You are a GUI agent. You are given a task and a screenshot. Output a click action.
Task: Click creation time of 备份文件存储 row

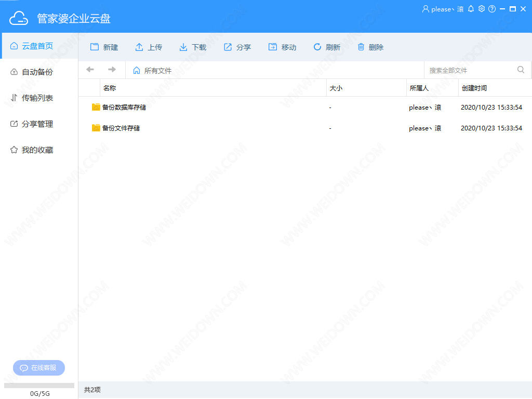click(x=491, y=128)
